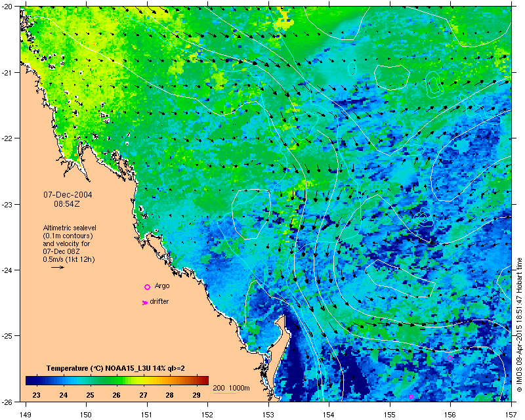Screen dimensions: 525x420
Task: Click colorbar tick label '24'
Action: pyautogui.click(x=63, y=395)
